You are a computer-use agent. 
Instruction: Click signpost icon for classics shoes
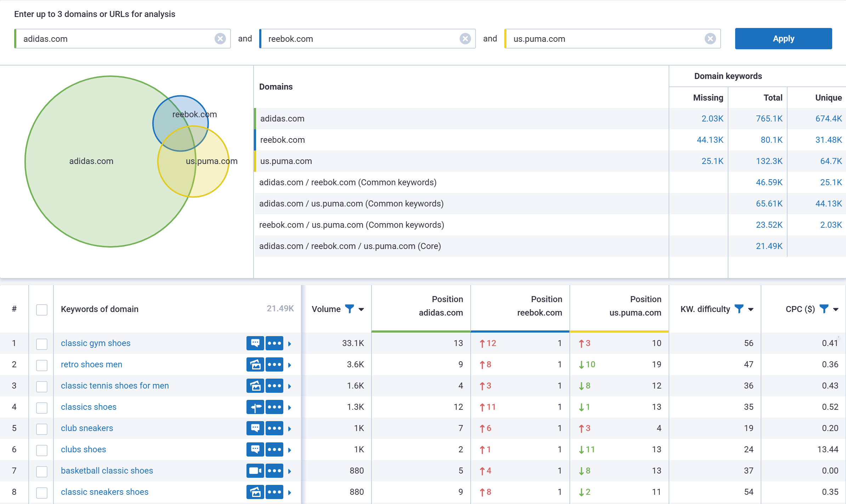coord(255,407)
